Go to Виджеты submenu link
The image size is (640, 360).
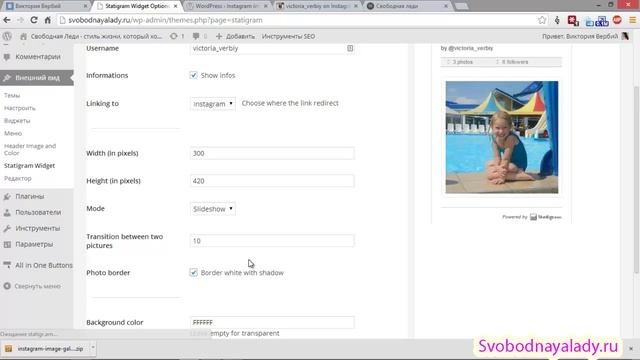click(17, 120)
